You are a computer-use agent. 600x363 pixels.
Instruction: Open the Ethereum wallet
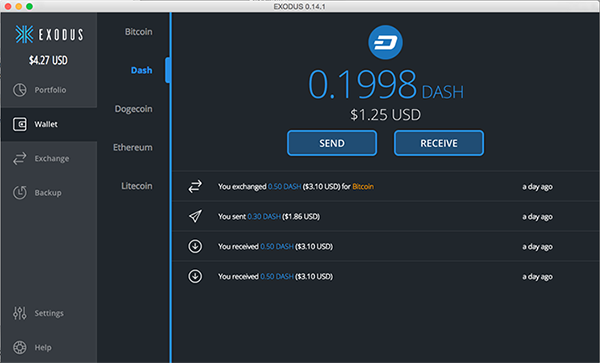(x=133, y=147)
